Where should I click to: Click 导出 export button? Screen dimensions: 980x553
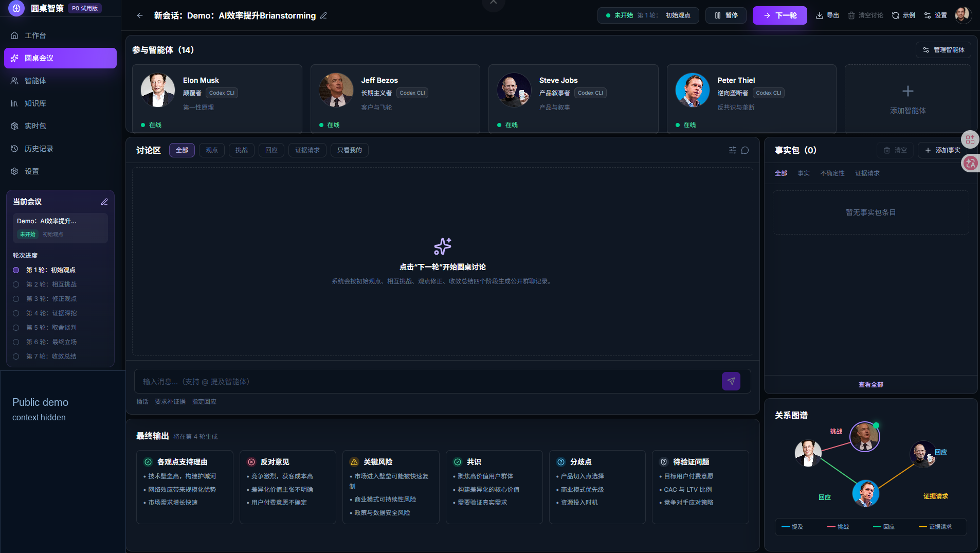click(827, 15)
